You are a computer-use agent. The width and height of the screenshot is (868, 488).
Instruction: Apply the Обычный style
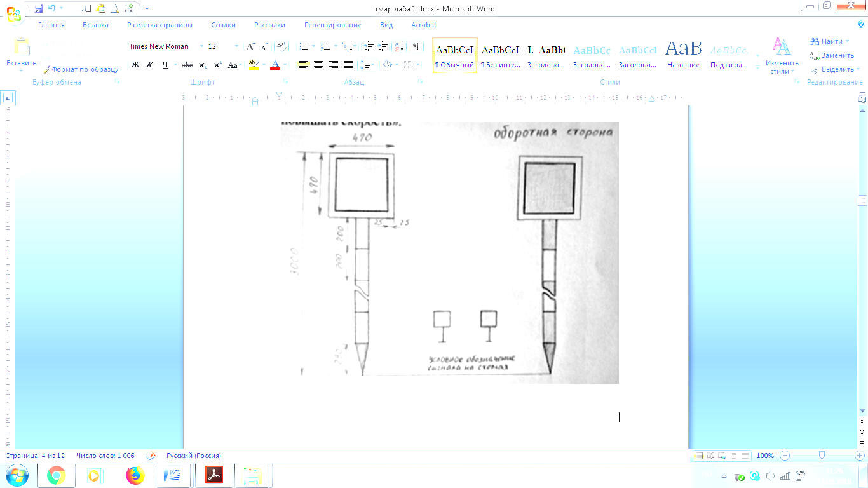[455, 56]
